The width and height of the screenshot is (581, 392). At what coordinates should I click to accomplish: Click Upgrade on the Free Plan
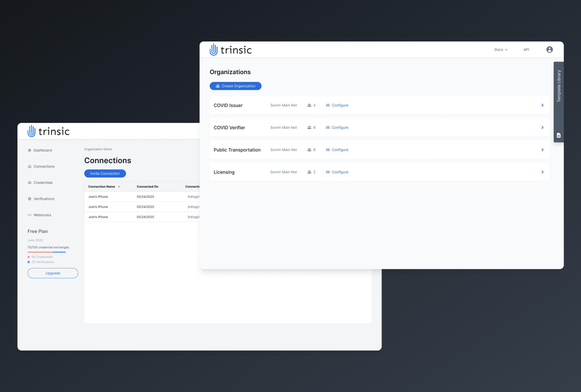(53, 273)
